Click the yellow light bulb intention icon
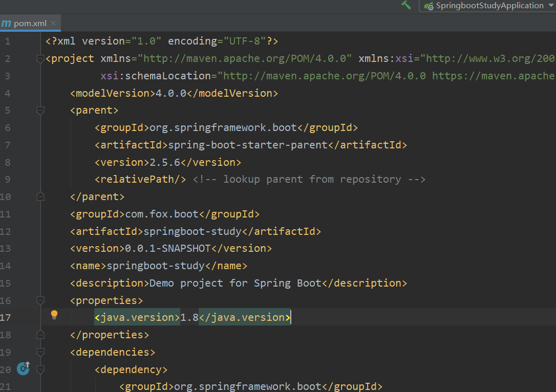 [x=54, y=315]
